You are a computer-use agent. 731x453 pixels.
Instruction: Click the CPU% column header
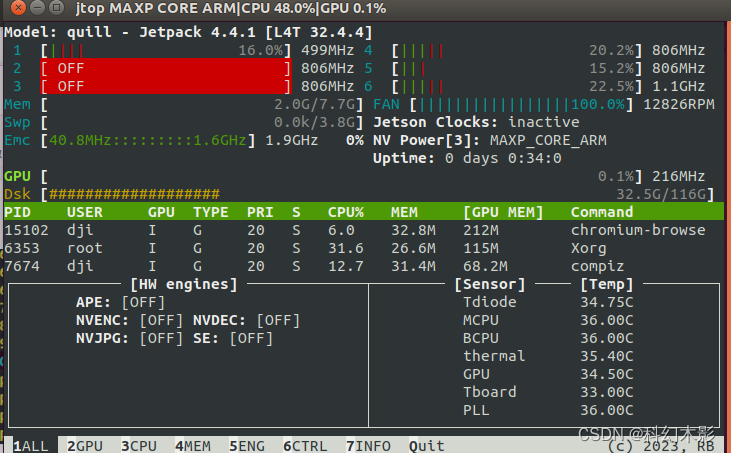pos(346,212)
